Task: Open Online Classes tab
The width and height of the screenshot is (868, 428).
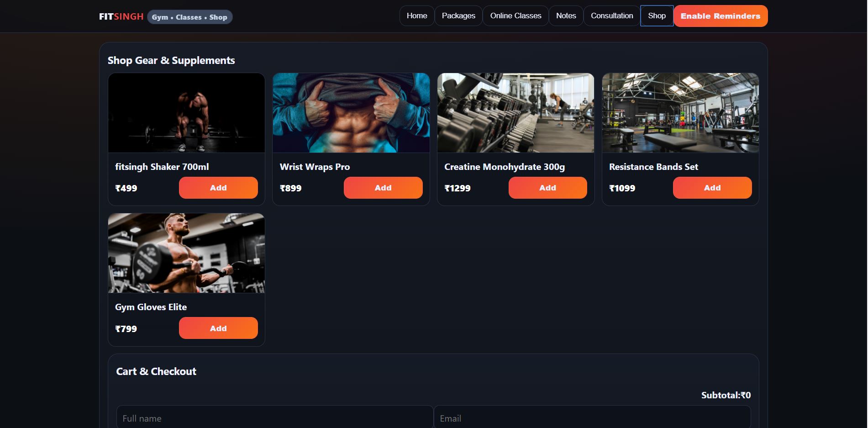Action: point(515,16)
